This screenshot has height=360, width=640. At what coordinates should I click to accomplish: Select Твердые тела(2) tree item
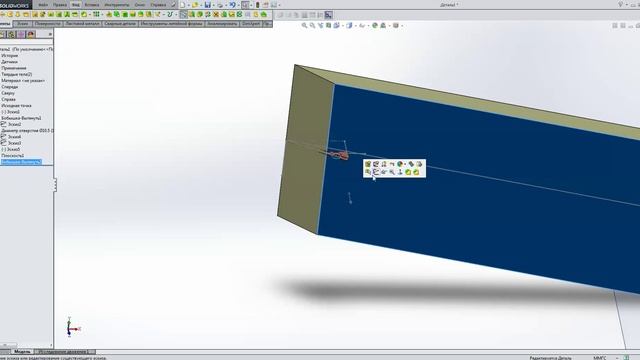tap(16, 74)
